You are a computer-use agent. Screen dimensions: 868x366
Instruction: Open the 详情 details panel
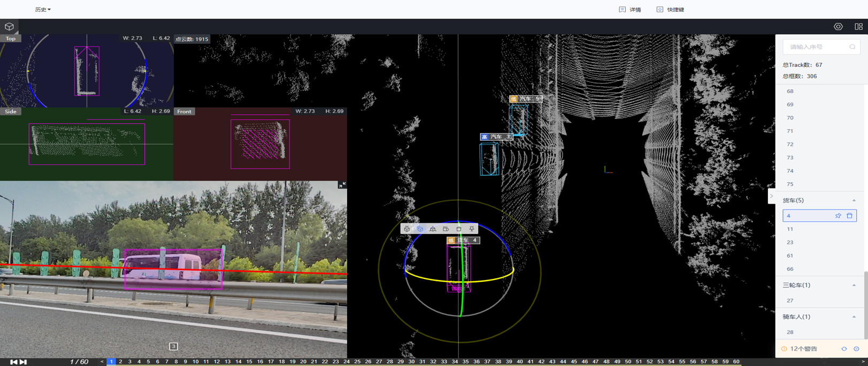pyautogui.click(x=630, y=10)
